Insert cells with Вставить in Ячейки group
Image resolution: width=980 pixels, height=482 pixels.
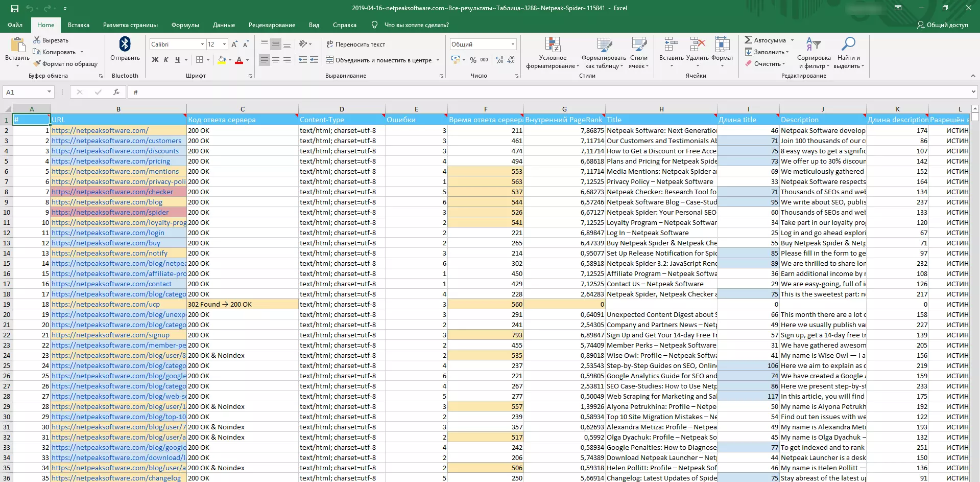click(x=671, y=52)
